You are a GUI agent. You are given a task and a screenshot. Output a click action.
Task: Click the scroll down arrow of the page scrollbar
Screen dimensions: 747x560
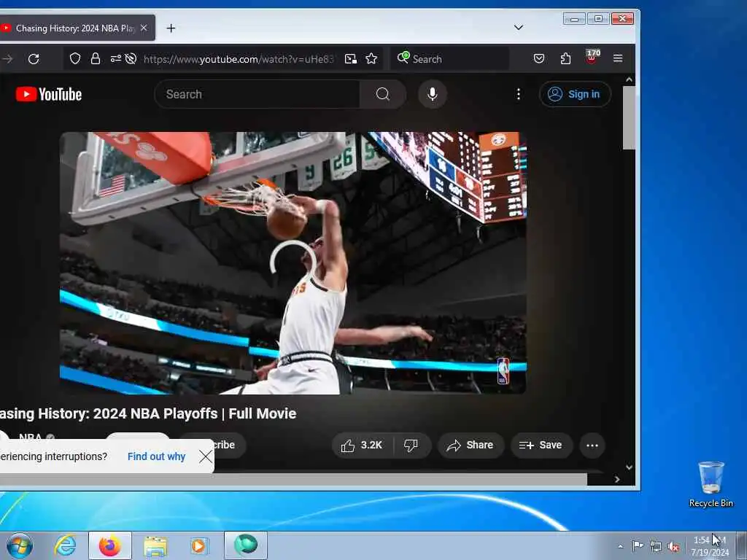point(629,467)
